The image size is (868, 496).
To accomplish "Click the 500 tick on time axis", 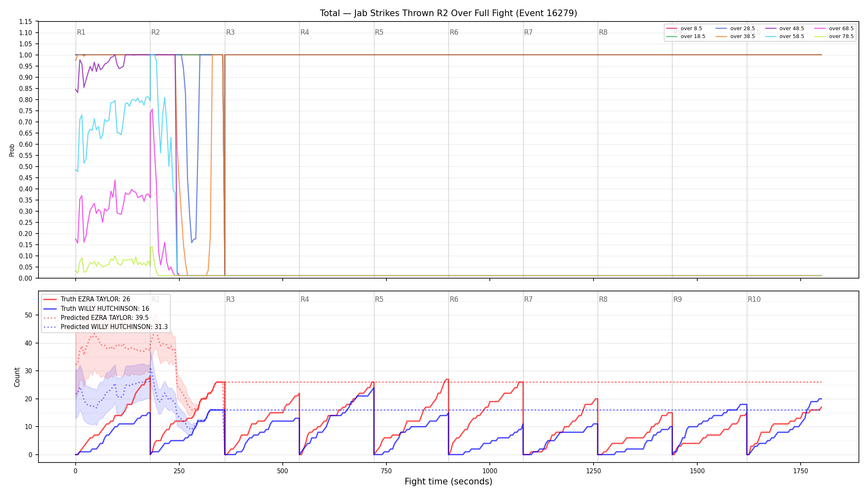I will coord(283,471).
